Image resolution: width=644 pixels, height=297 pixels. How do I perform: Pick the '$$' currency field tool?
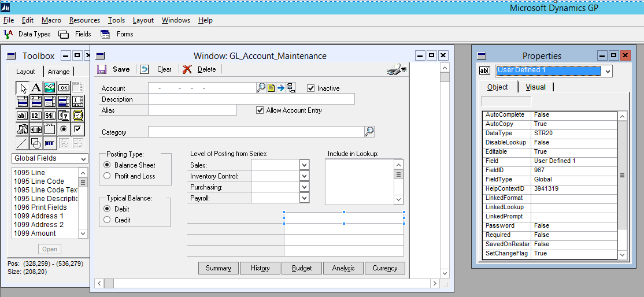tap(50, 116)
